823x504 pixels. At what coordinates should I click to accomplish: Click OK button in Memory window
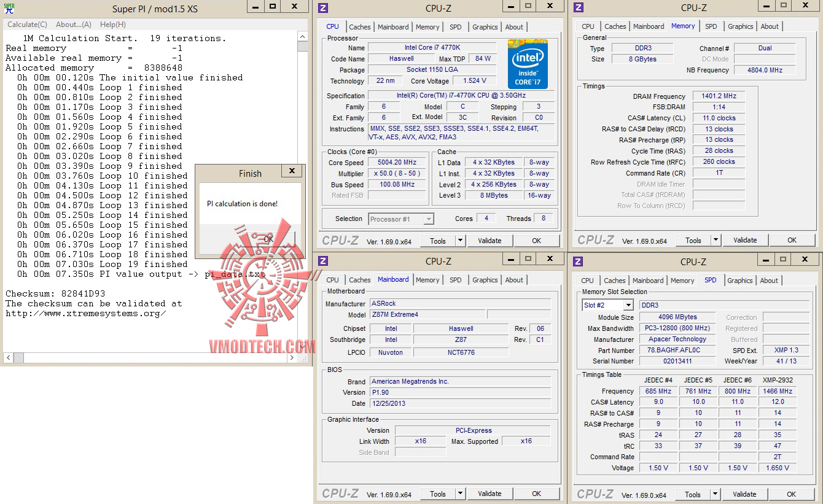pos(792,240)
